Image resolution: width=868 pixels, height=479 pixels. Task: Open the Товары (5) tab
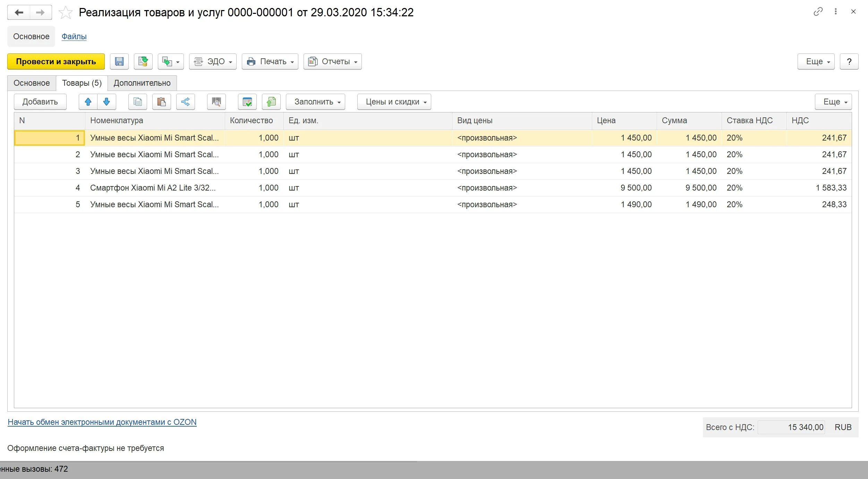pos(82,83)
